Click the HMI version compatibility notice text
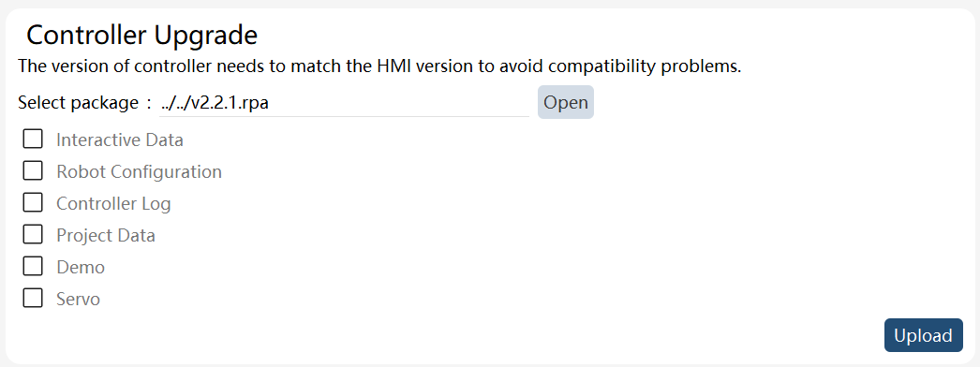 [379, 66]
